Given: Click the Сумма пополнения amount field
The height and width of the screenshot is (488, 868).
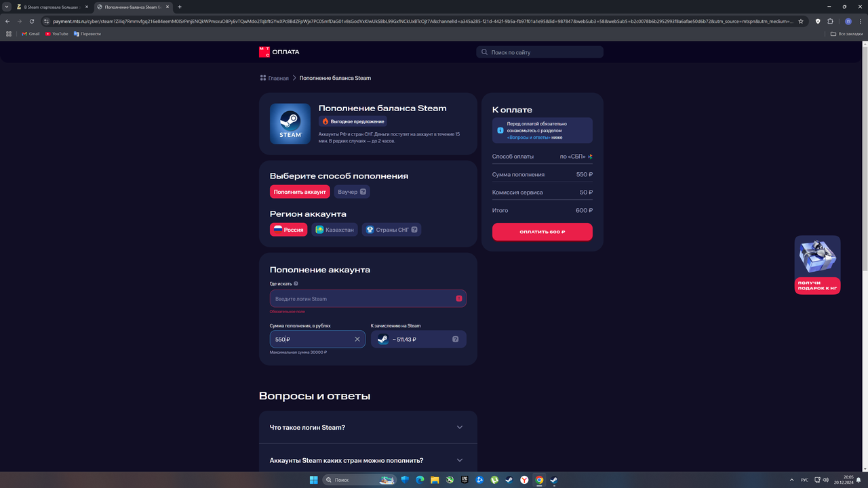Looking at the screenshot, I should 317,339.
